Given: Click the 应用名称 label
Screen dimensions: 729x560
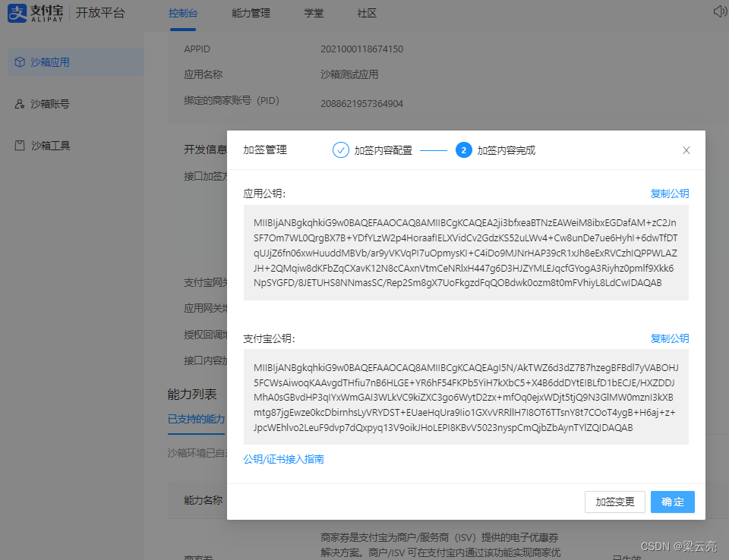Looking at the screenshot, I should pyautogui.click(x=204, y=74).
